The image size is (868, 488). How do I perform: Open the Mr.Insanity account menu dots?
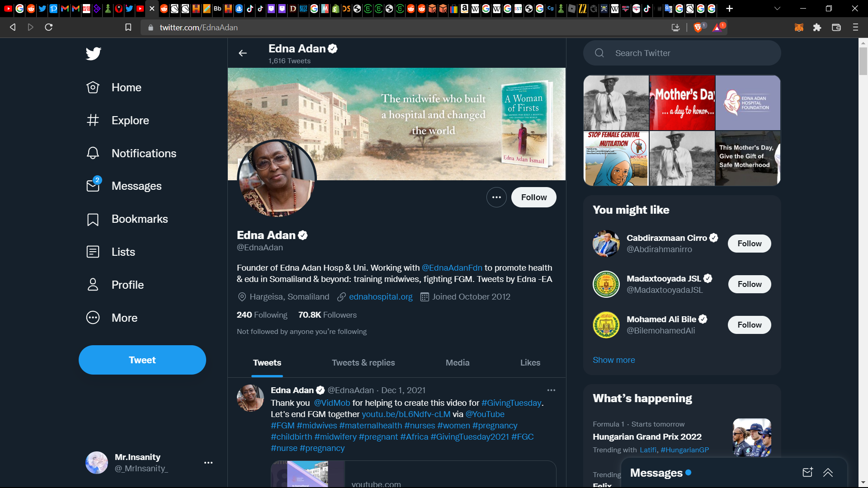click(x=208, y=463)
